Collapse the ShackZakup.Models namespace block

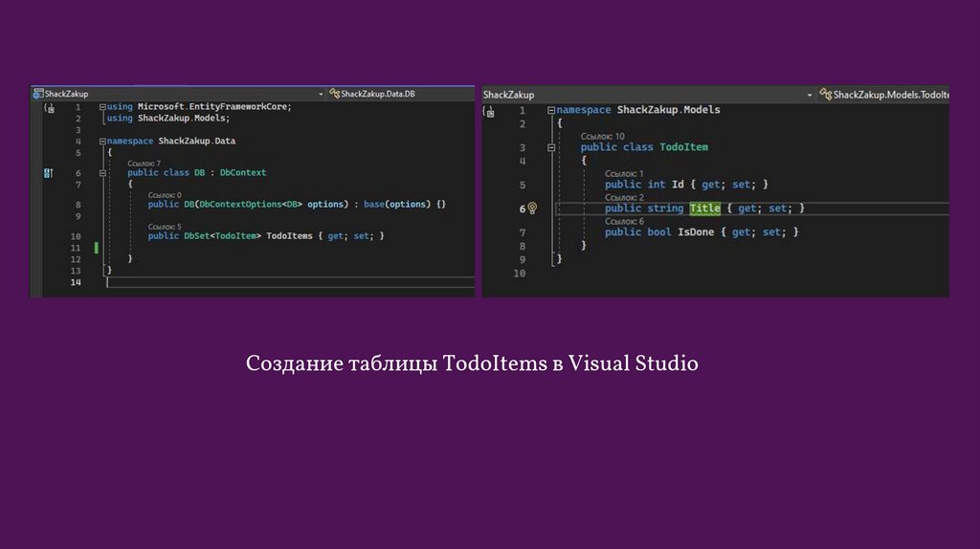pos(550,111)
